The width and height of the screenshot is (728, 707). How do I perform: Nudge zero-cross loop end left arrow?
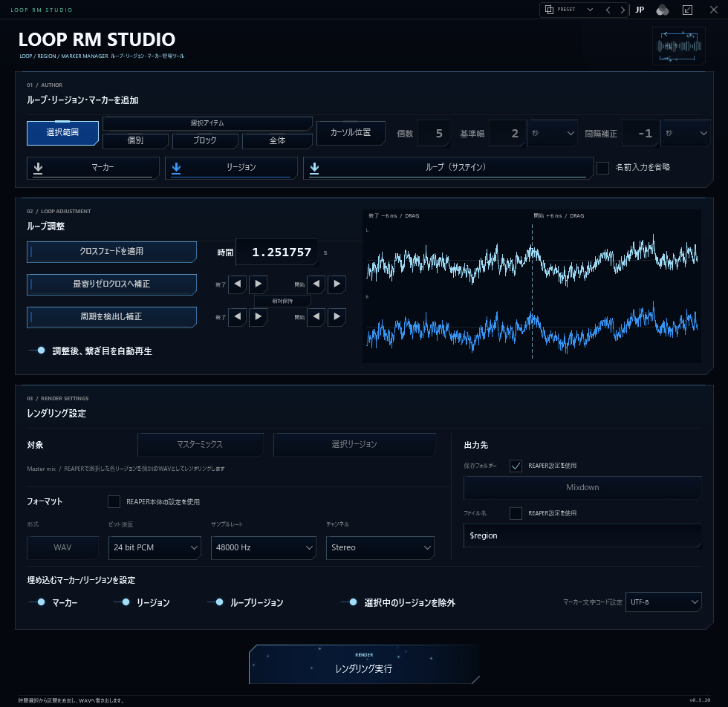[x=237, y=316]
